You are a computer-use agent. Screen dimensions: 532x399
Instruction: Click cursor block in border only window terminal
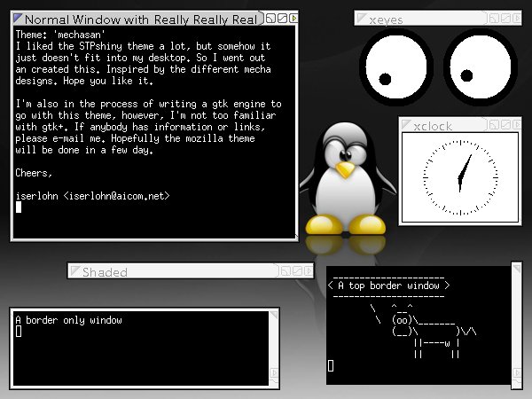point(19,331)
